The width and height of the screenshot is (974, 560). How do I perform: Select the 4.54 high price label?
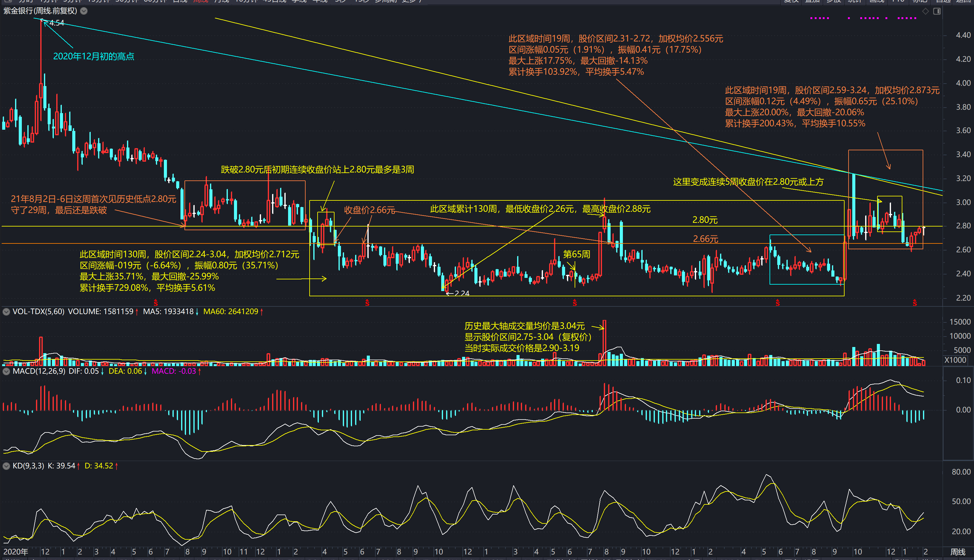click(x=57, y=23)
